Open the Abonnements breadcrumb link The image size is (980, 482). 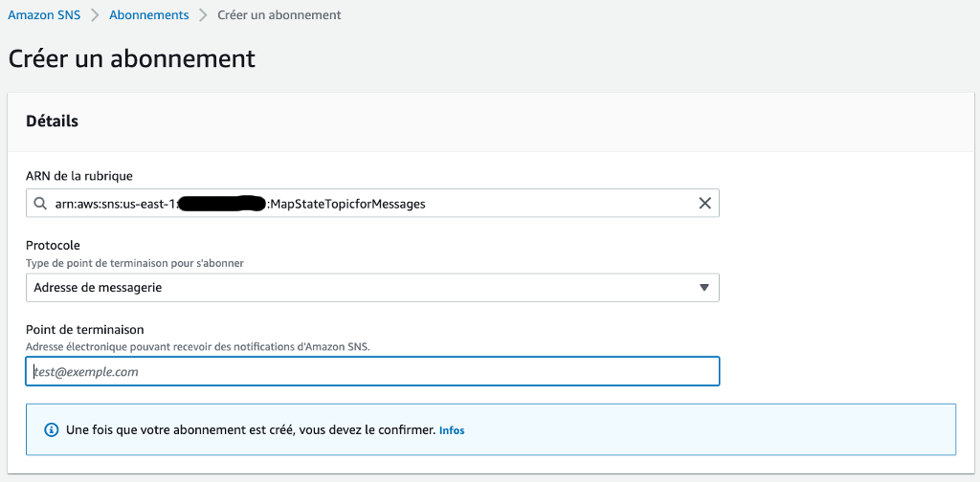(148, 15)
